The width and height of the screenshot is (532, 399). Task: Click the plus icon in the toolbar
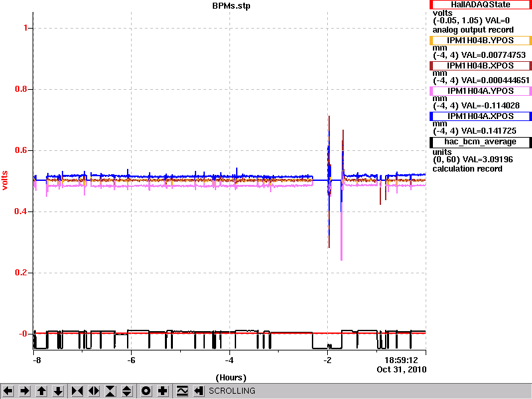point(163,391)
